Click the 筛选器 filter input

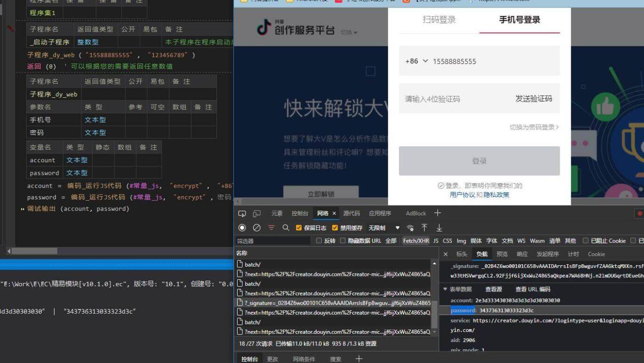click(273, 241)
